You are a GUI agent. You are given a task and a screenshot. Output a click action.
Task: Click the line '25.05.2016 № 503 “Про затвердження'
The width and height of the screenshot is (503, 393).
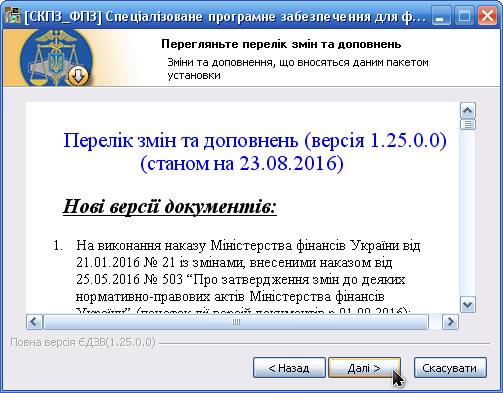pyautogui.click(x=241, y=279)
